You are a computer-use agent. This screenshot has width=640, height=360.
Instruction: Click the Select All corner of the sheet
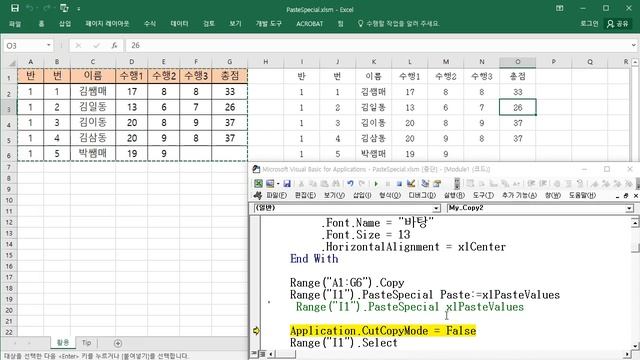[11, 62]
